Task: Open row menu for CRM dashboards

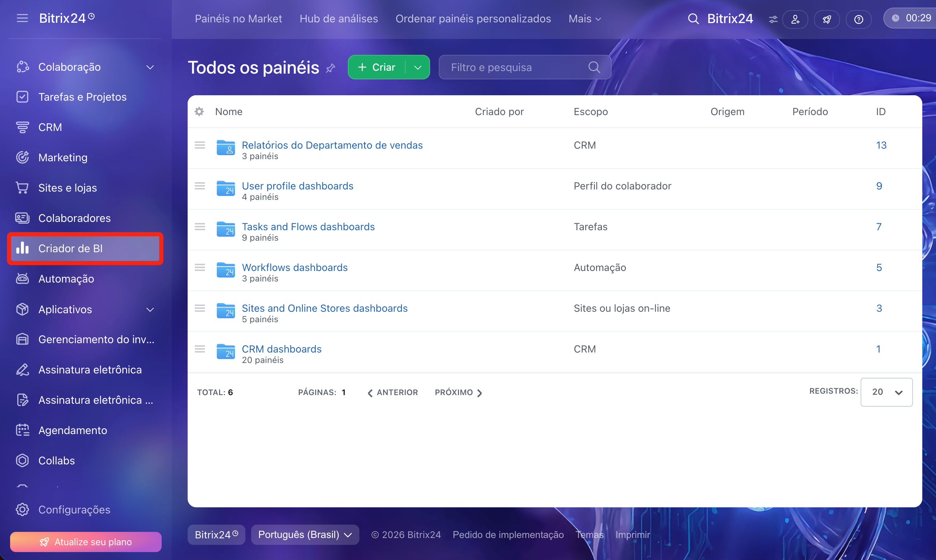Action: click(200, 349)
